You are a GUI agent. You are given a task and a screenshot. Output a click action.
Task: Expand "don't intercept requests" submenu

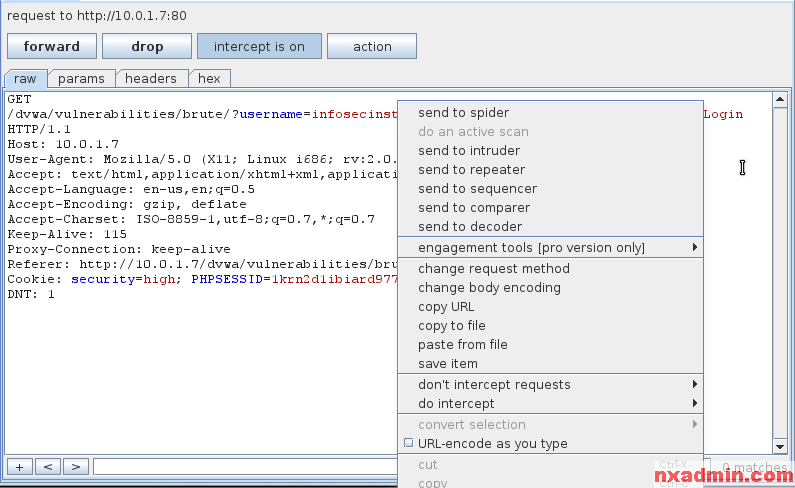pyautogui.click(x=551, y=385)
